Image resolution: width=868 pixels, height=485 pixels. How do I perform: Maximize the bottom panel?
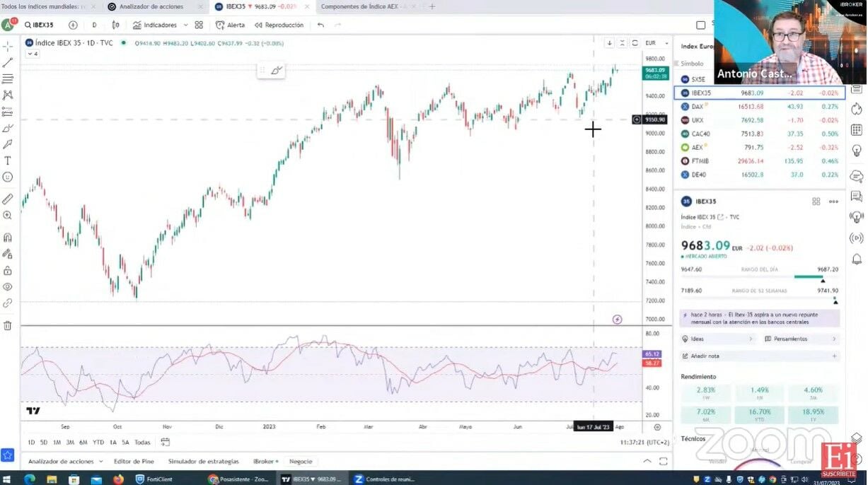(x=663, y=461)
